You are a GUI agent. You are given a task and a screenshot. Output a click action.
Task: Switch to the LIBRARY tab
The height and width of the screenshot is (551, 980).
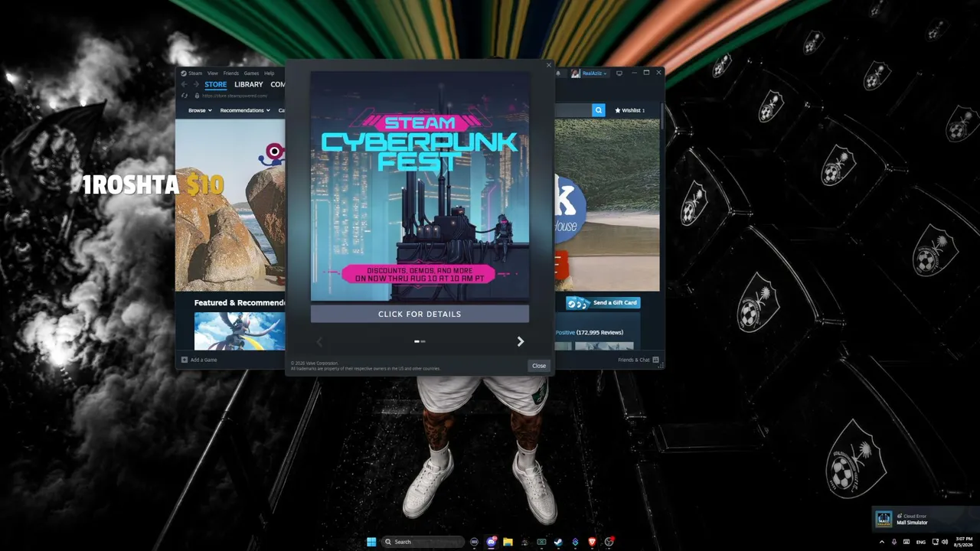pos(248,84)
